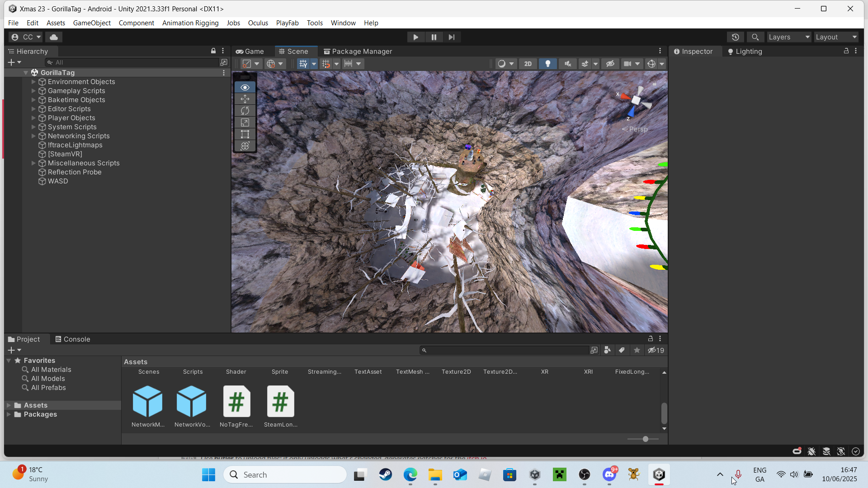Screen dimensions: 868x488
Task: Select the Rotate tool in Scene overlay
Action: (245, 111)
